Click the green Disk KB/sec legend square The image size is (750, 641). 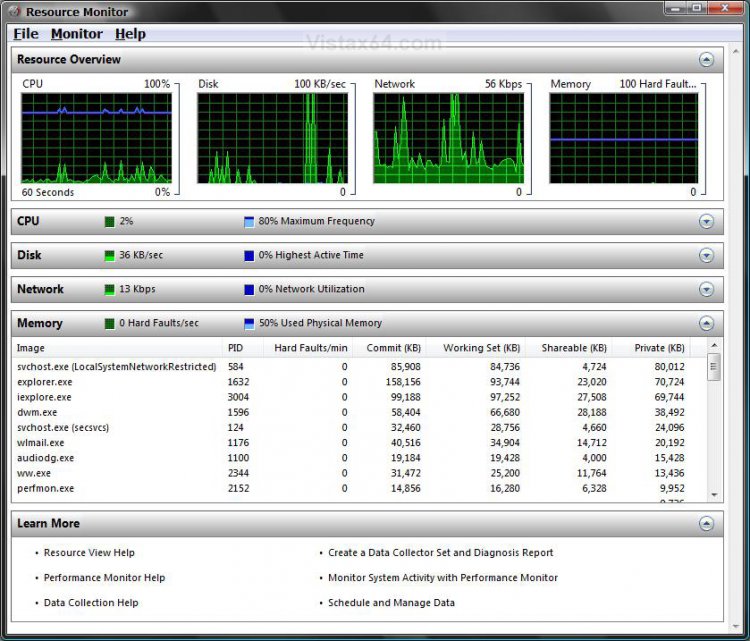click(110, 256)
